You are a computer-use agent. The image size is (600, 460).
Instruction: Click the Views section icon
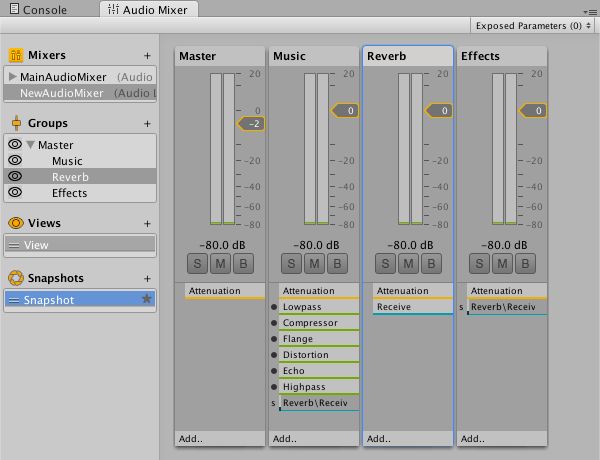16,223
